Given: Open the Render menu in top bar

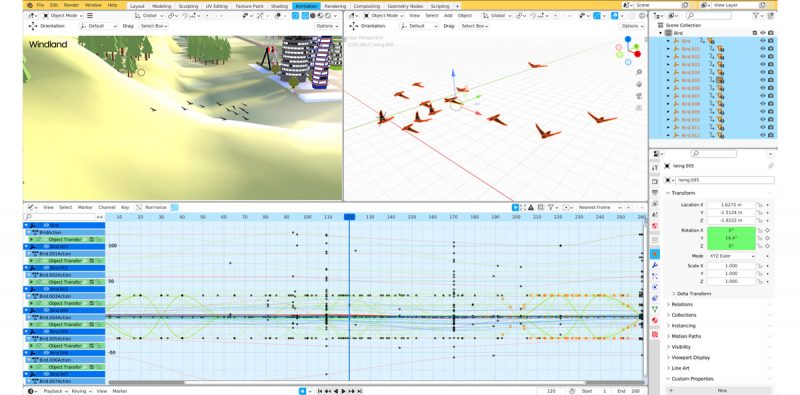Looking at the screenshot, I should 71,5.
